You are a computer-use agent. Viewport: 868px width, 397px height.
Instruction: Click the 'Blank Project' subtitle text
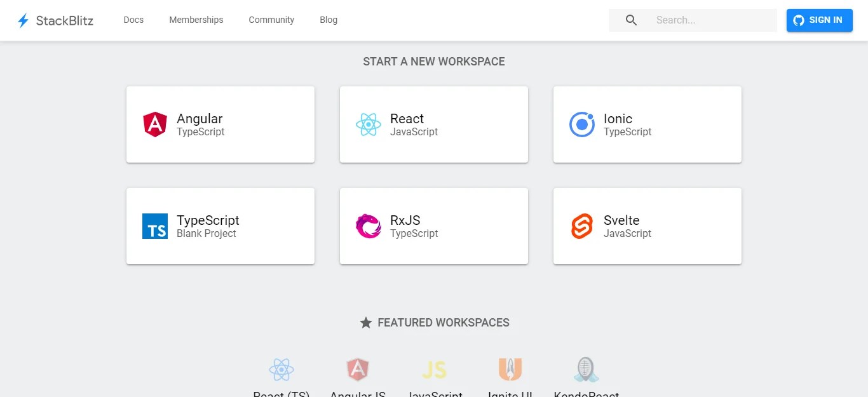207,234
